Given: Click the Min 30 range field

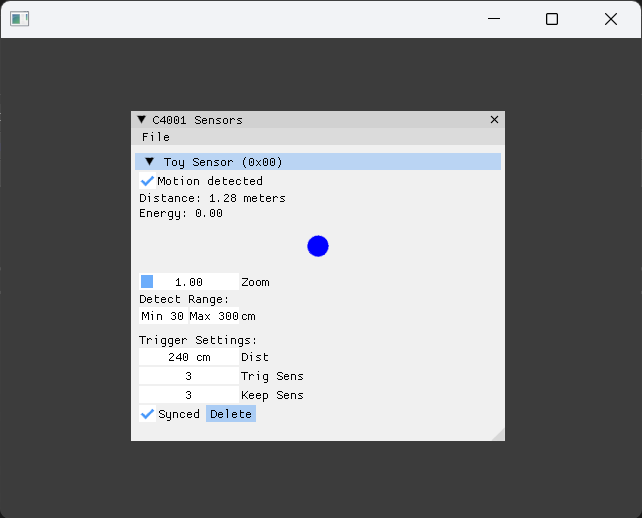Looking at the screenshot, I should [163, 316].
